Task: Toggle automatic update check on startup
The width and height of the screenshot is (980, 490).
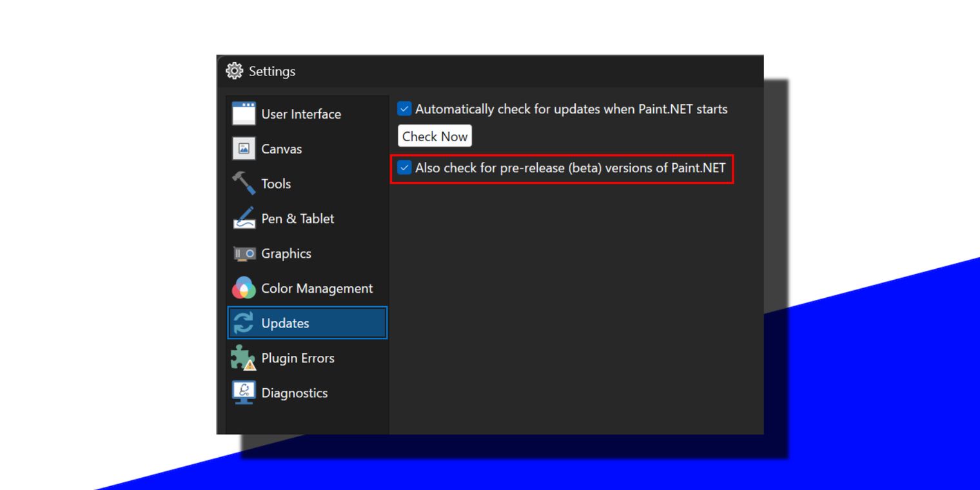Action: coord(404,109)
